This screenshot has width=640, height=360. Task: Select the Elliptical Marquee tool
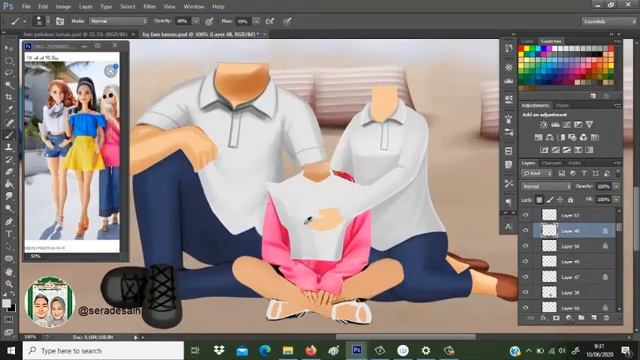(9, 60)
